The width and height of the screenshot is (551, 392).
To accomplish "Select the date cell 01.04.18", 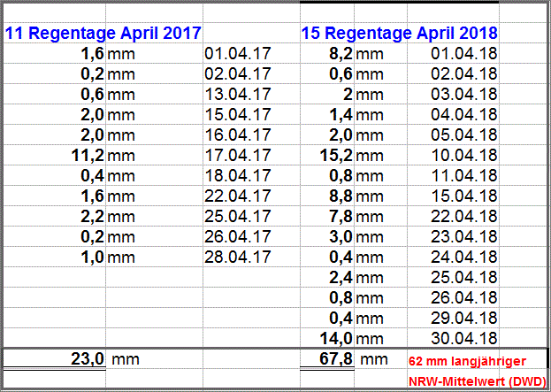I will 464,53.
